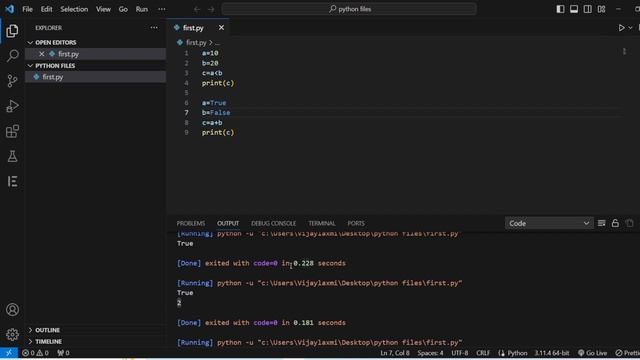Viewport: 640px width, 360px height.
Task: Click the python files search command box
Action: tap(349, 9)
